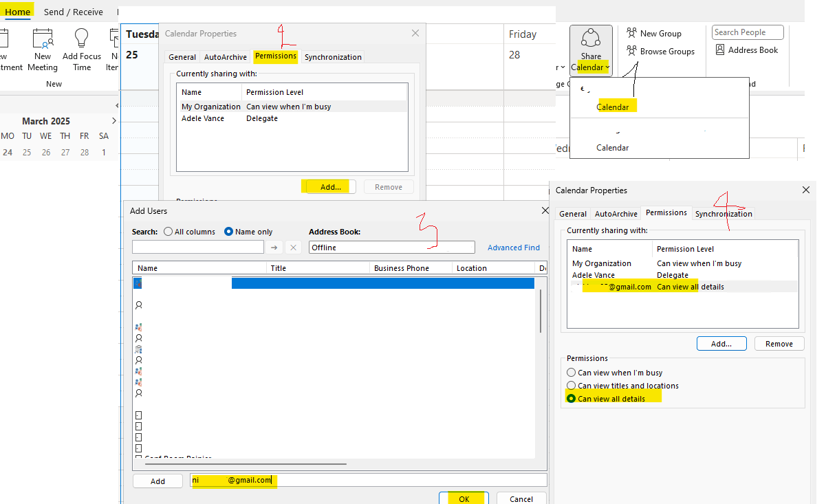Click the search go arrow in Add Users
This screenshot has height=504, width=826.
[x=275, y=247]
